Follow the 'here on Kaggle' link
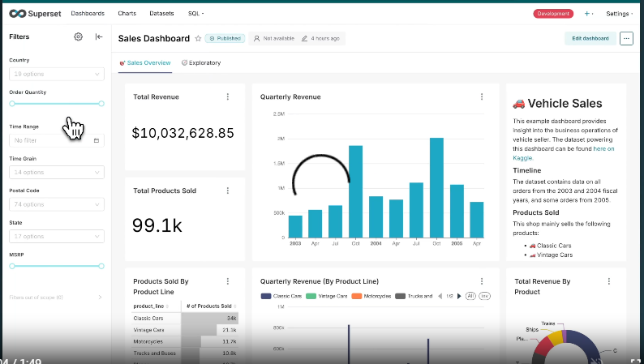The height and width of the screenshot is (364, 644). (564, 153)
